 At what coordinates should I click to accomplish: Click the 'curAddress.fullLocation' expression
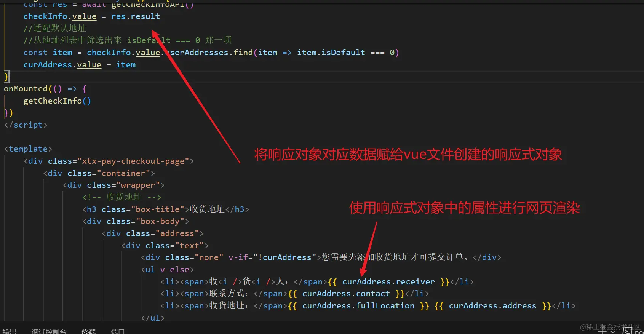[x=358, y=306]
